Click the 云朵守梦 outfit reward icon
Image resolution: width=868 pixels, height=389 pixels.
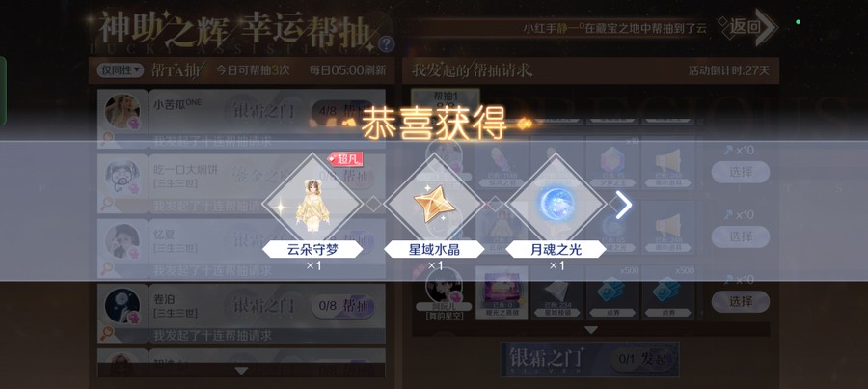[312, 204]
